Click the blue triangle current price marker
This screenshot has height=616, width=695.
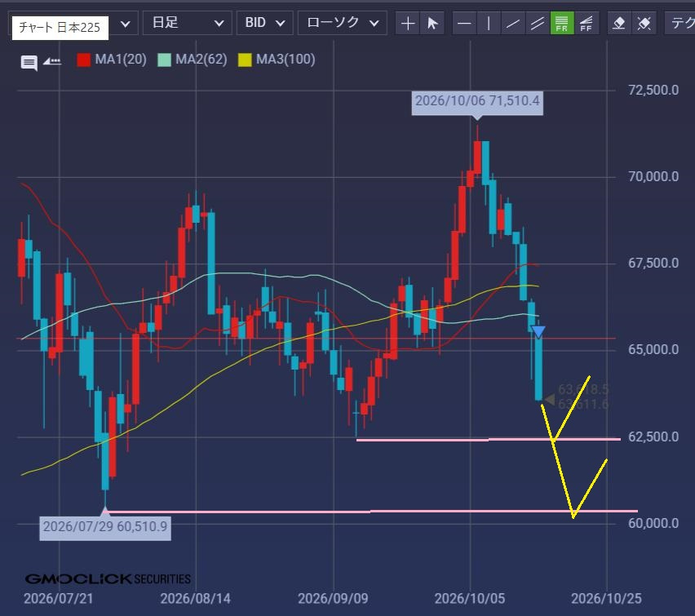(x=538, y=331)
